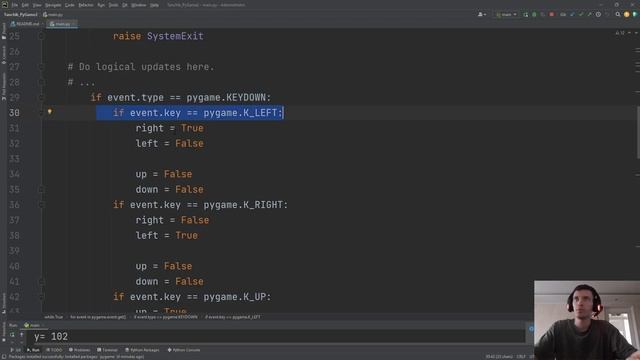Click the red Stop icon
This screenshot has width=640, height=360.
(551, 14)
